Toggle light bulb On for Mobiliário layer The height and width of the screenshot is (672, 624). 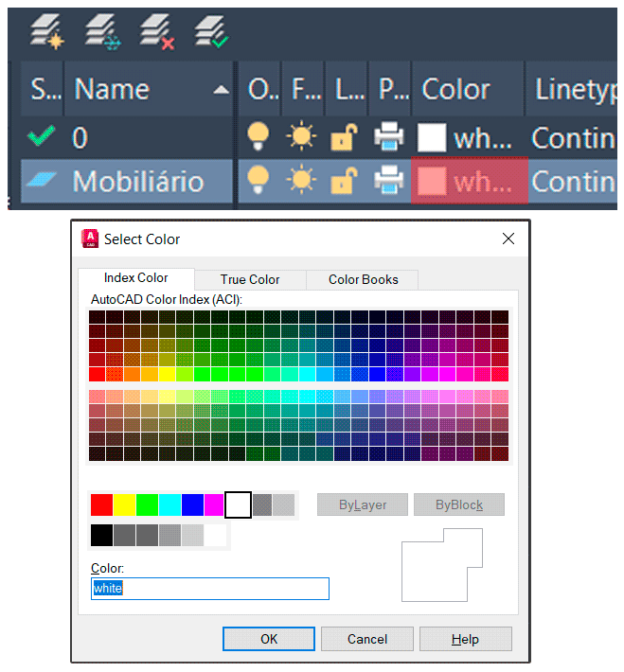(x=259, y=180)
